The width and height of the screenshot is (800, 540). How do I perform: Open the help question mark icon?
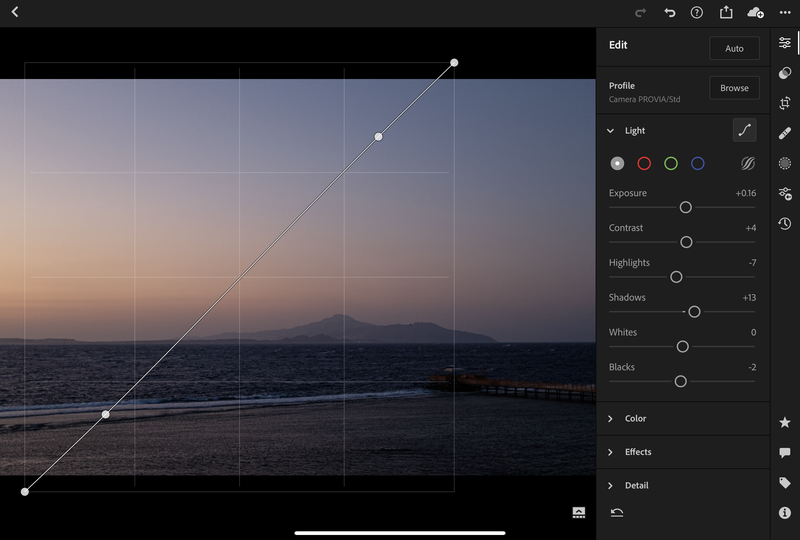pos(696,12)
